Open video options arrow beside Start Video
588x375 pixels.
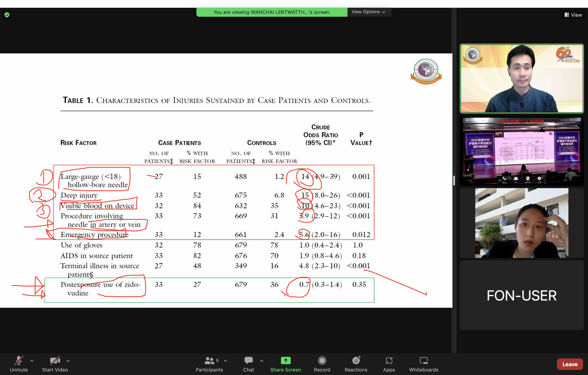(68, 361)
